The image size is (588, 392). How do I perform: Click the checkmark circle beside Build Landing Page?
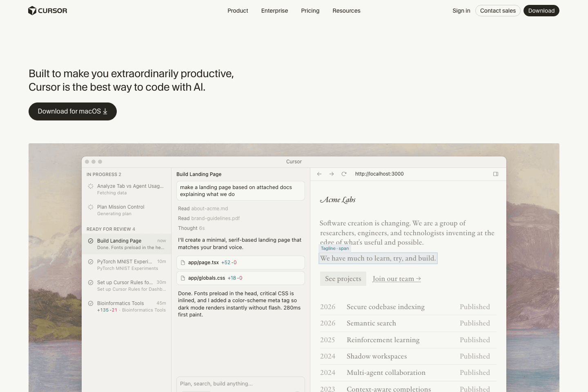tap(91, 241)
